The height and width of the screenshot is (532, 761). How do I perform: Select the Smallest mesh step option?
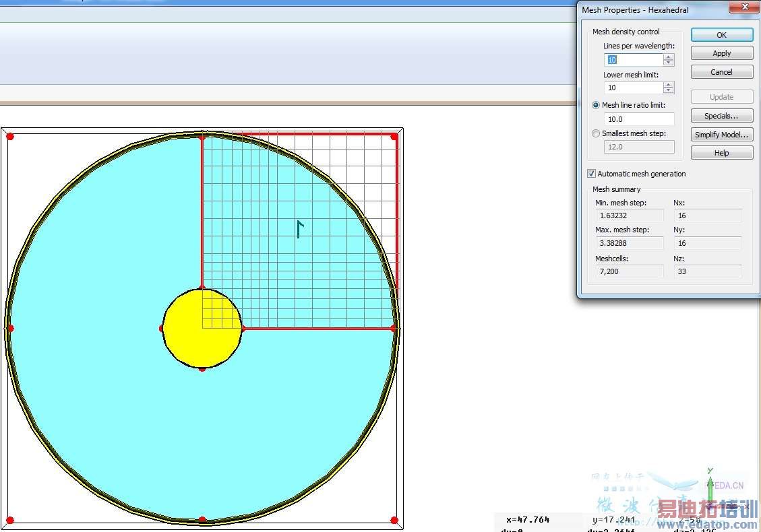(x=596, y=133)
